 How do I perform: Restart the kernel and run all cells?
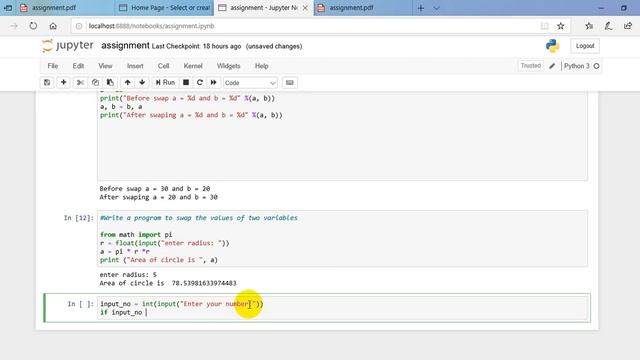[213, 82]
